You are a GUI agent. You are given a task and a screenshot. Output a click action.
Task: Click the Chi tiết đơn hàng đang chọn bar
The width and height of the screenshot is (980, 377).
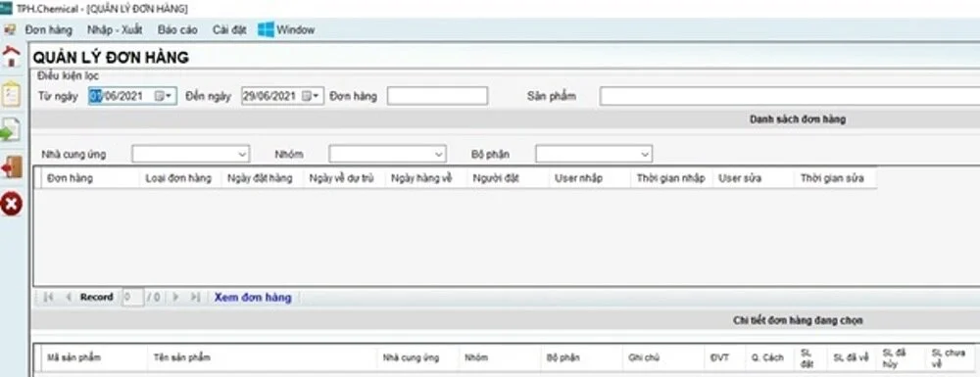tap(505, 320)
